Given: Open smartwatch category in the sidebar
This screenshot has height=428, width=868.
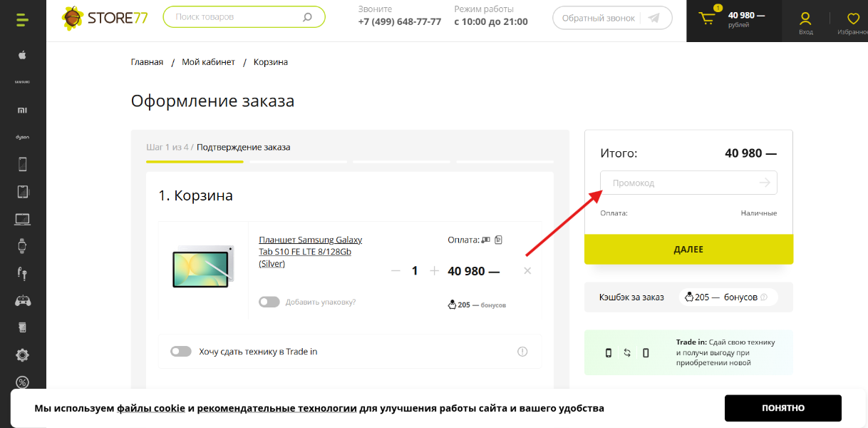Looking at the screenshot, I should (x=22, y=246).
